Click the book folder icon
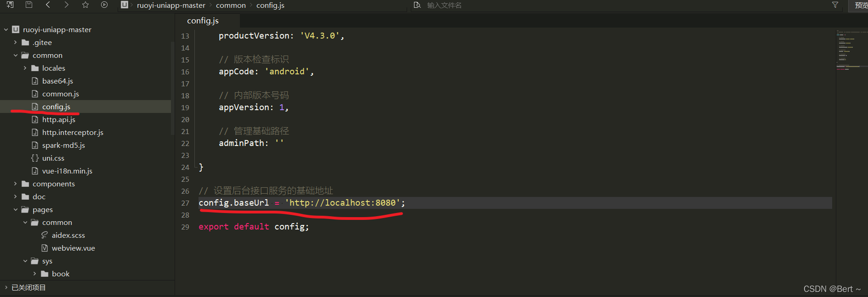Viewport: 868px width, 297px height. coord(45,274)
